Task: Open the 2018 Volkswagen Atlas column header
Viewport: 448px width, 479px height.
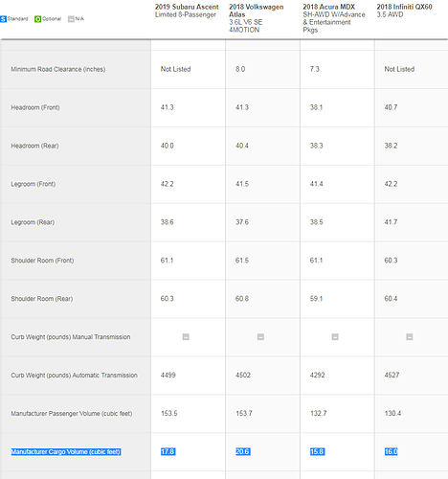Action: click(257, 18)
